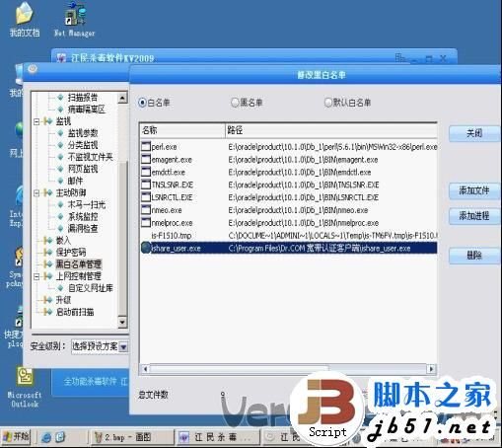The image size is (502, 448).
Task: Select 保护密码 tree item
Action: 71,253
